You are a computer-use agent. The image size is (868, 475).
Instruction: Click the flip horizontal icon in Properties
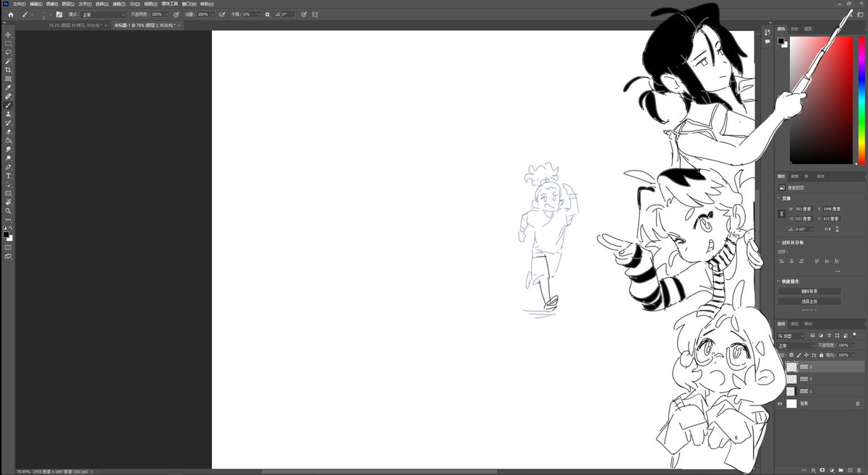[x=826, y=228]
